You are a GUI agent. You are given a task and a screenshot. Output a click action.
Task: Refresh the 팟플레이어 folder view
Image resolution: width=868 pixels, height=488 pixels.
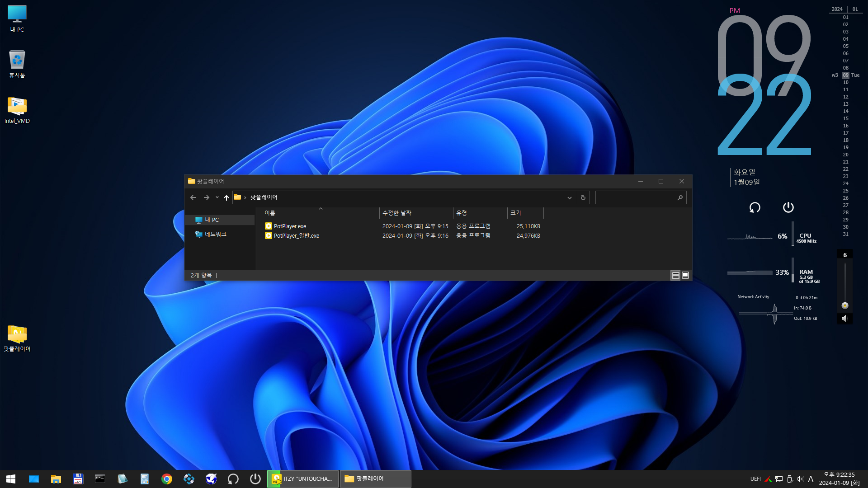pos(583,197)
